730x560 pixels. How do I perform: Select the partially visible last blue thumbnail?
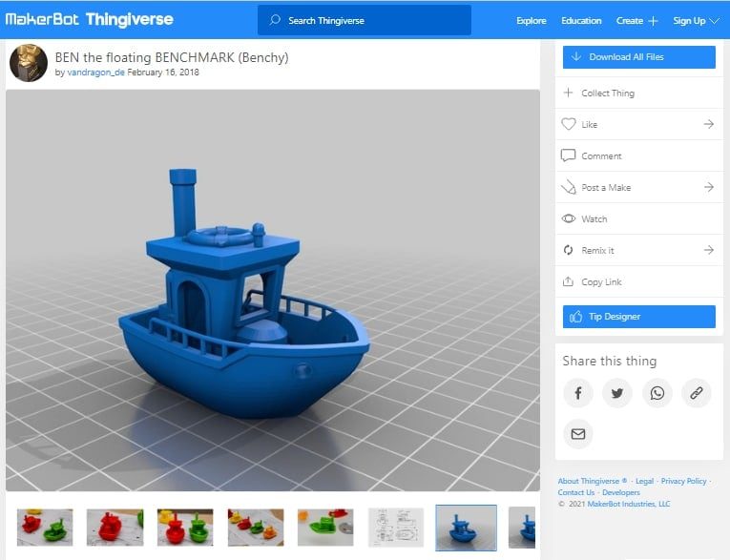[x=522, y=527]
